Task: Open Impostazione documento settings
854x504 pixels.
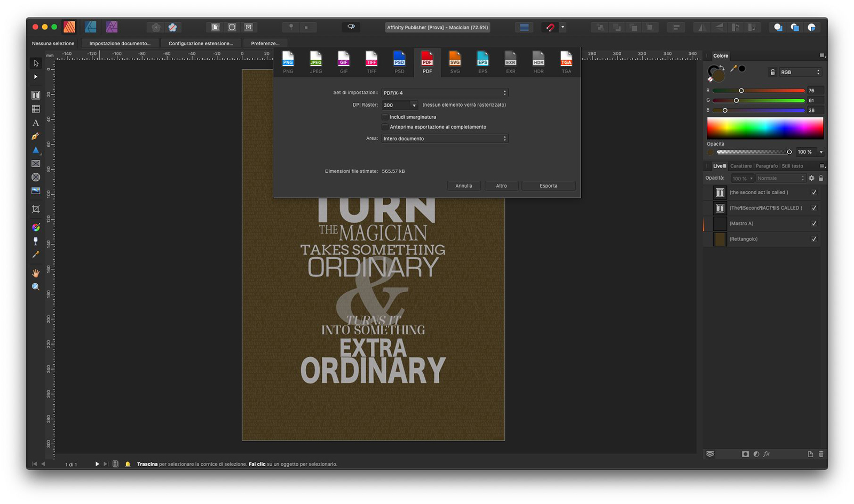Action: point(120,43)
